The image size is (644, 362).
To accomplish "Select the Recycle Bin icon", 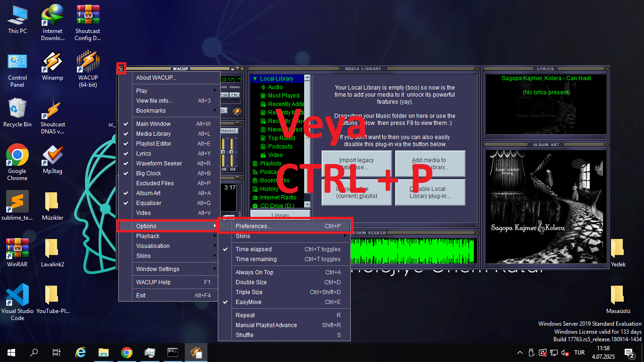I will point(17,112).
